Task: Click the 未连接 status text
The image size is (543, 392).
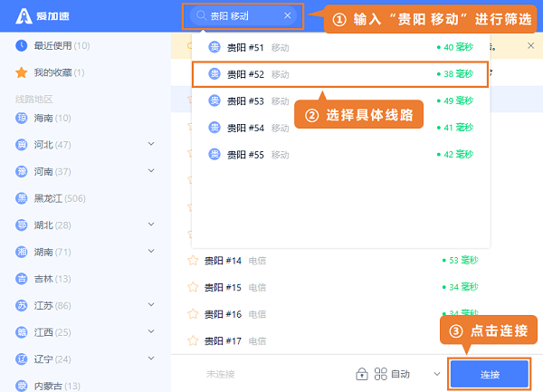Action: click(221, 374)
